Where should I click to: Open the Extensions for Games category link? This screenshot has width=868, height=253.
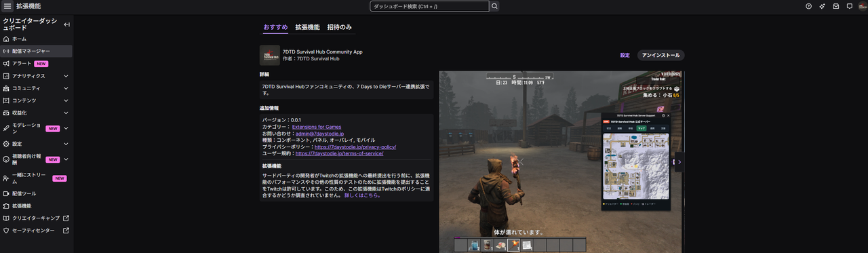point(317,127)
